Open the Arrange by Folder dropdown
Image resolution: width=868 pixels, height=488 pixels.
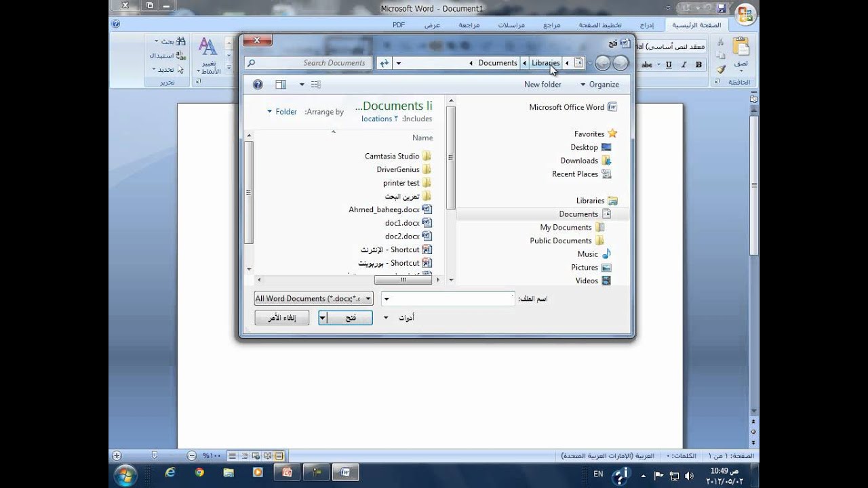[282, 112]
